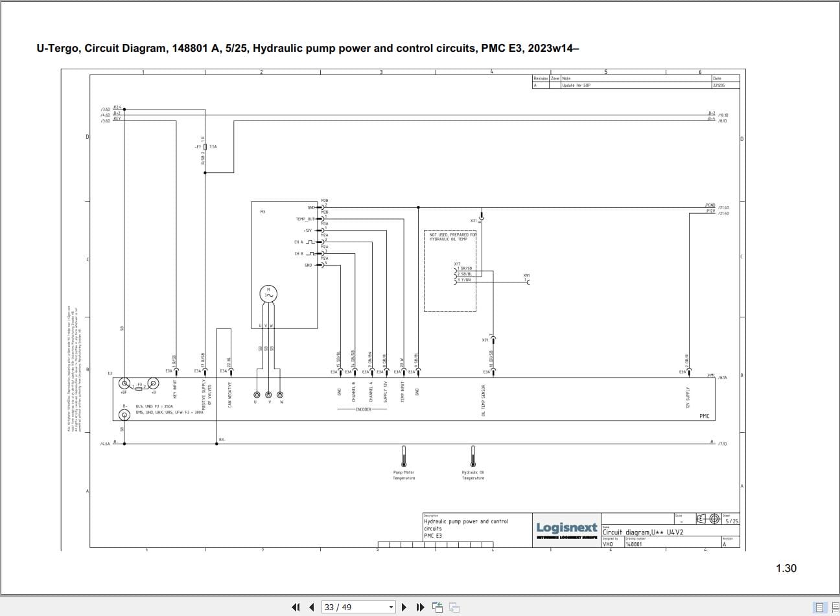Click the W motor phase terminal
840x616 pixels.
[280, 394]
